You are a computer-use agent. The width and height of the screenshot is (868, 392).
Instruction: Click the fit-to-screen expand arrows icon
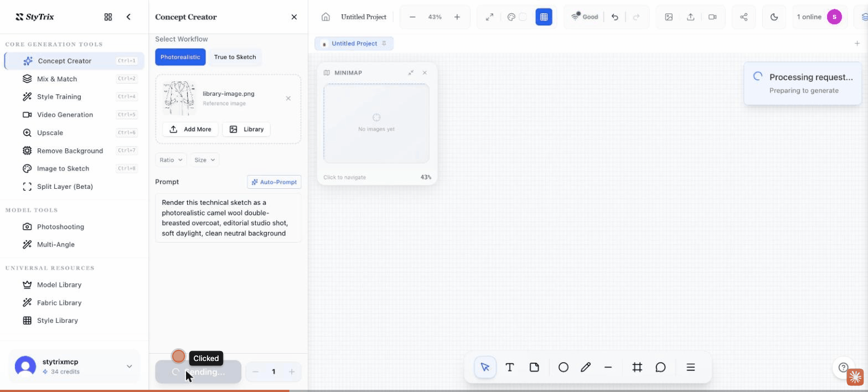[x=489, y=17]
